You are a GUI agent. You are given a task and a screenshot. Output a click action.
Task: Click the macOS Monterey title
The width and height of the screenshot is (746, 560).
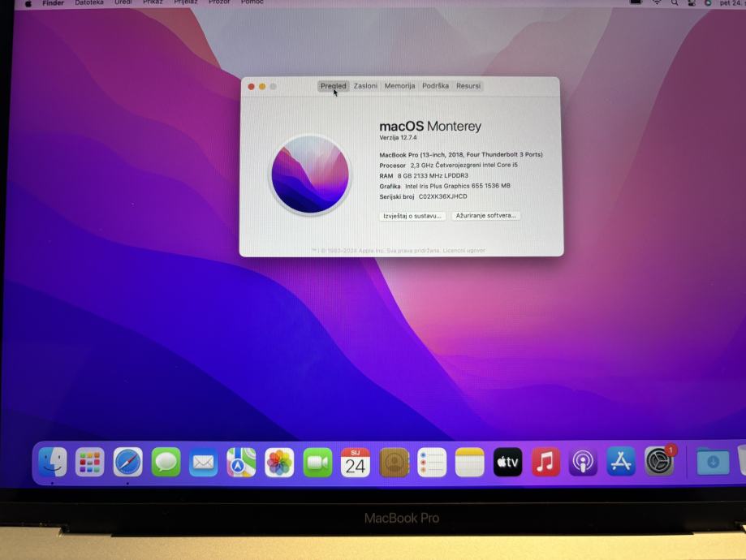pyautogui.click(x=430, y=126)
